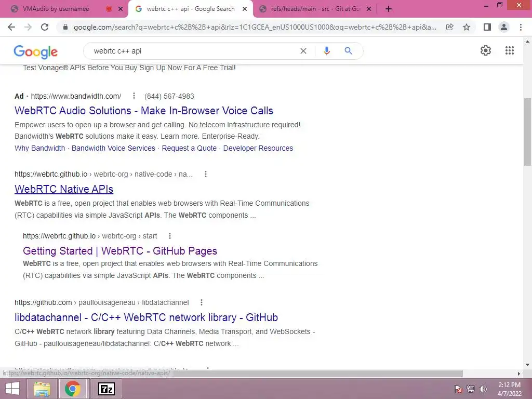This screenshot has width=532, height=399.
Task: Open libdatachannel GitHub result link
Action: pyautogui.click(x=146, y=317)
